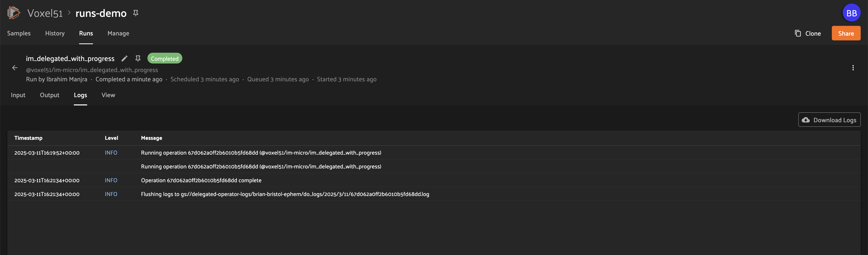Pin the im_delegated_with_progress run
This screenshot has height=255, width=868.
coord(138,58)
